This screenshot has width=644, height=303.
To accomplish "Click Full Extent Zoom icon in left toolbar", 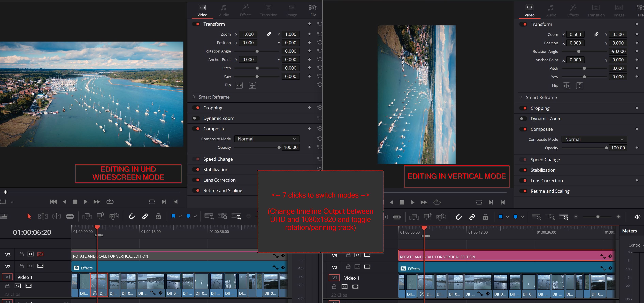I will (209, 216).
